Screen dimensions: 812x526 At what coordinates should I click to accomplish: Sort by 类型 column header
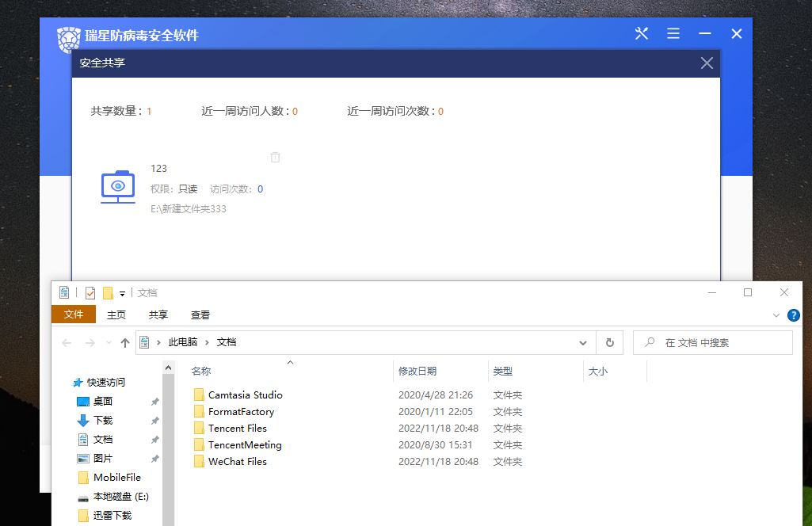tap(503, 372)
